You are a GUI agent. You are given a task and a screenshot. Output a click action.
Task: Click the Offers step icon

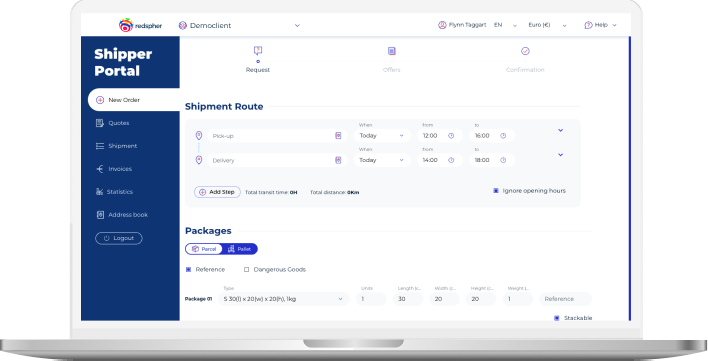click(x=391, y=51)
